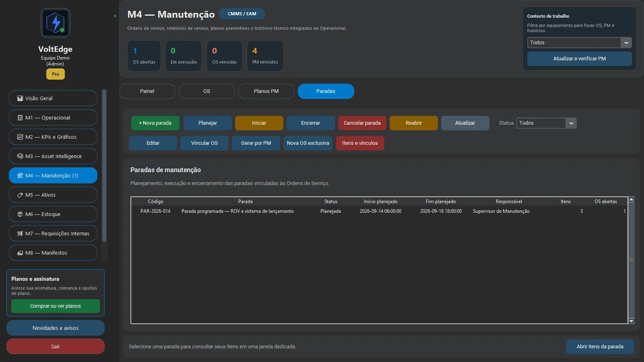Sort by the Status column header
This screenshot has width=644, height=362.
point(331,202)
